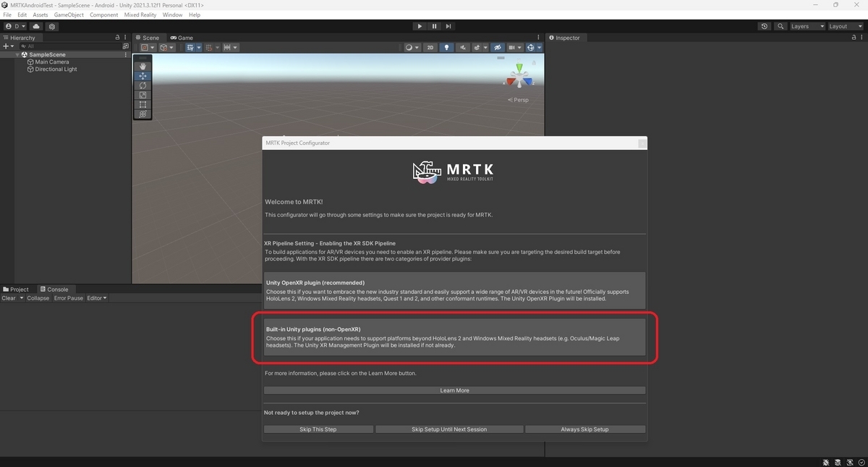
Task: Open the Assets menu
Action: coord(41,14)
